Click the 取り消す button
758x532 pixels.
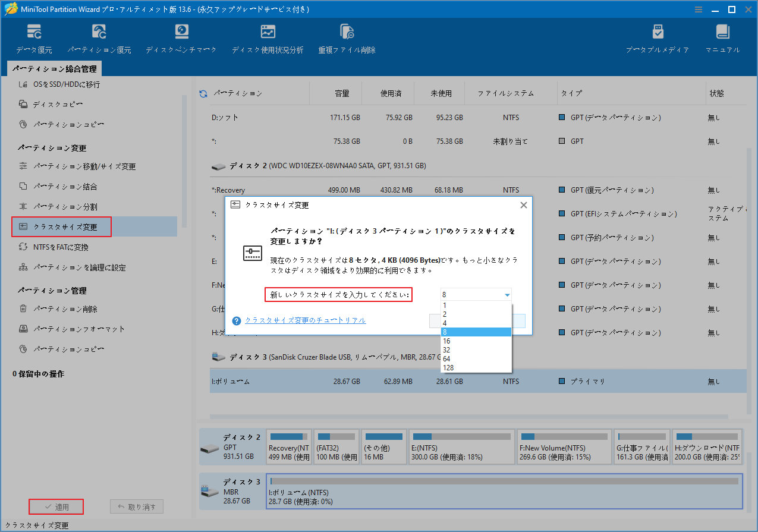(137, 507)
